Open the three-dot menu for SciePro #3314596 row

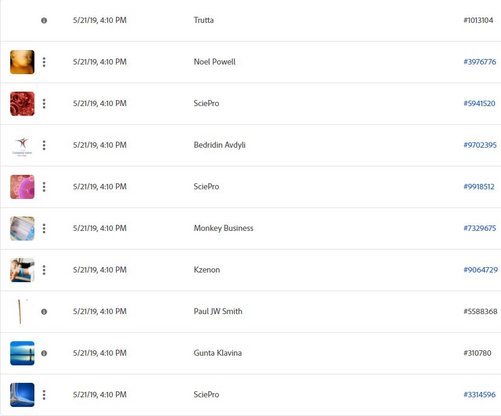[44, 395]
